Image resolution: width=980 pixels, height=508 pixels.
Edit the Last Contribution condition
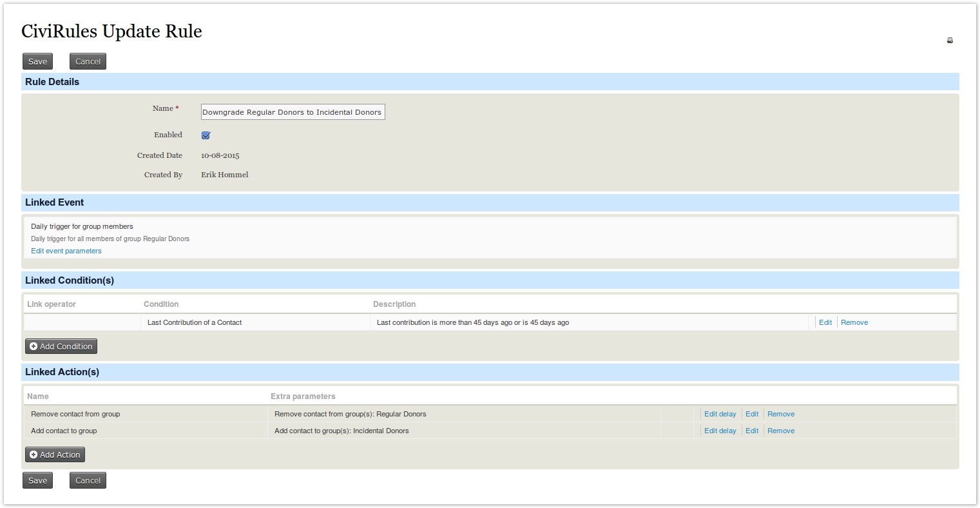click(x=825, y=322)
